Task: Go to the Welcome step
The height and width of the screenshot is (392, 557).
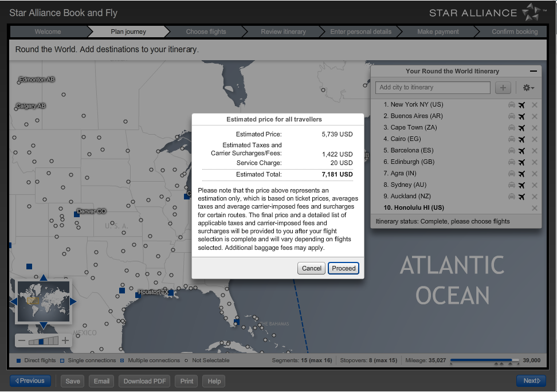Action: (48, 32)
